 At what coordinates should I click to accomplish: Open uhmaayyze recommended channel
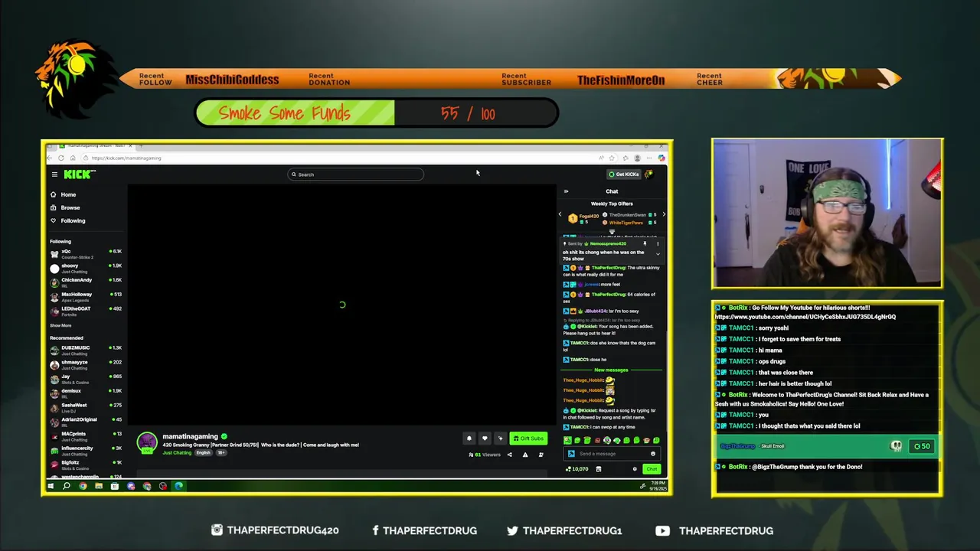[x=86, y=364]
